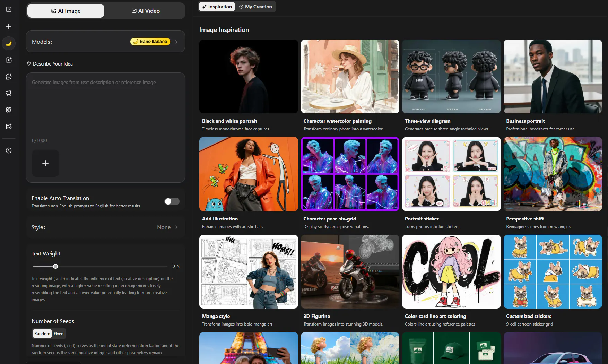Image resolution: width=608 pixels, height=364 pixels.
Task: Open the 3D Figurine motorcycle thumbnail
Action: click(x=350, y=271)
